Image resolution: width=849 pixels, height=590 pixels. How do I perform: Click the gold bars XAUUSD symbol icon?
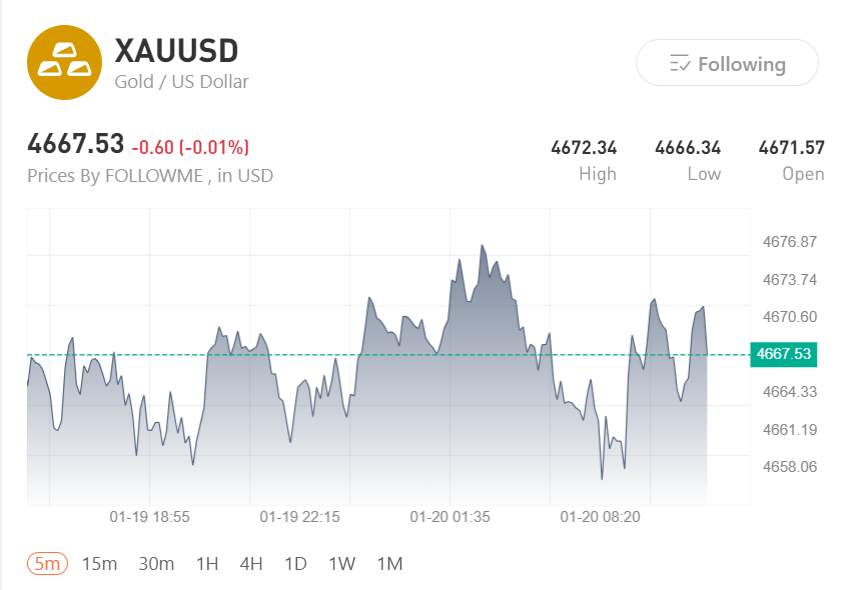pos(62,62)
